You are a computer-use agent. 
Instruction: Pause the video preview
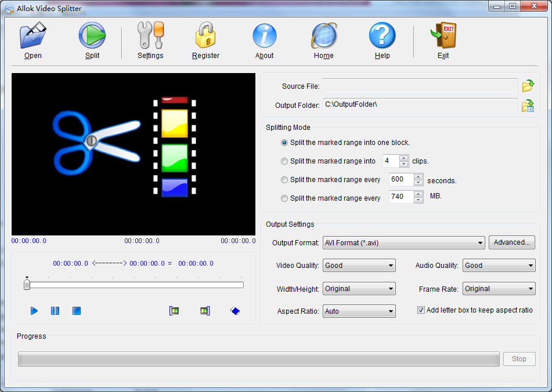point(55,311)
